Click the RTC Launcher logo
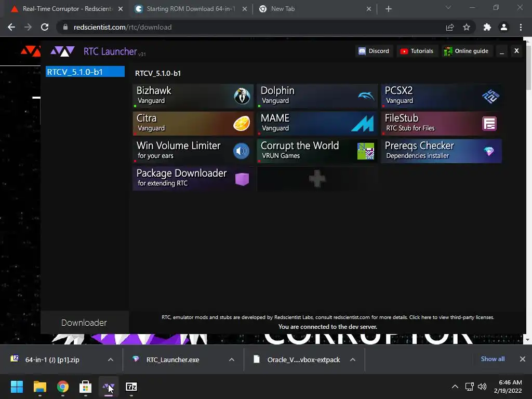Screen dimensions: 532x399 (x=62, y=51)
